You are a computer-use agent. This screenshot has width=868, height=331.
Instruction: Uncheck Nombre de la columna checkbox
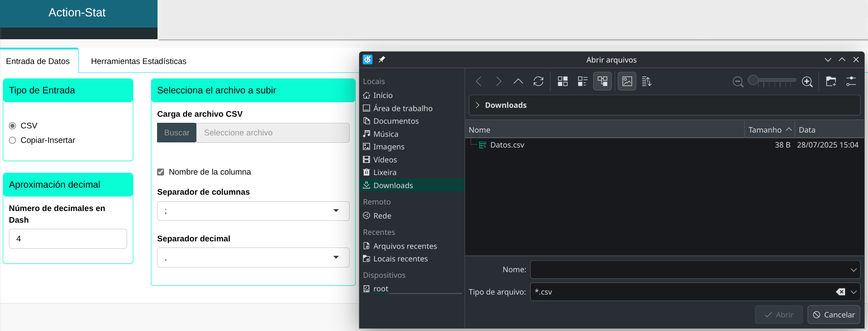(161, 172)
